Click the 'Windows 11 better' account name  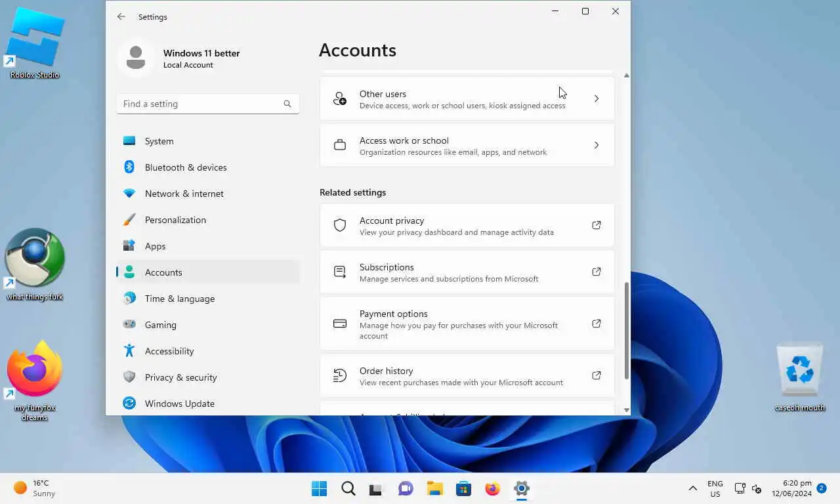(x=201, y=53)
